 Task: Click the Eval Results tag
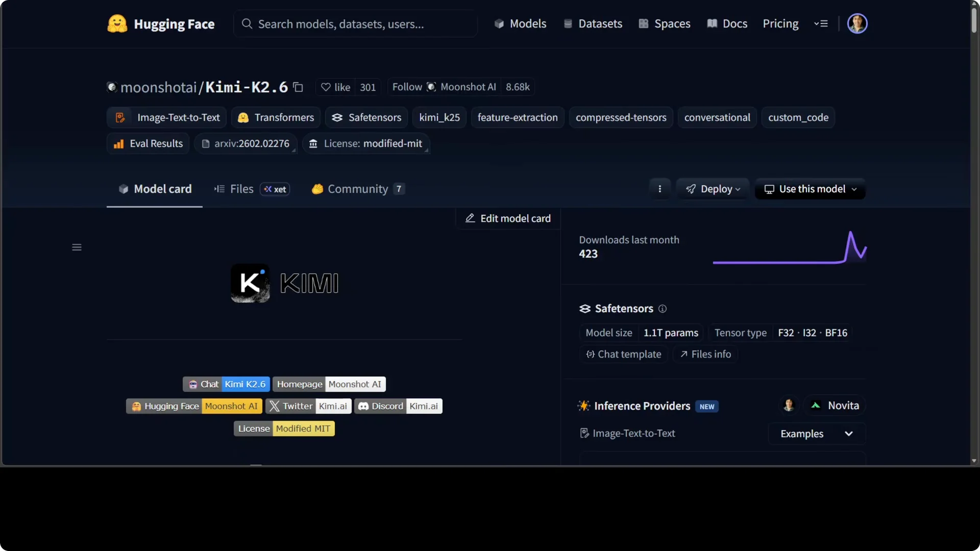pyautogui.click(x=148, y=144)
